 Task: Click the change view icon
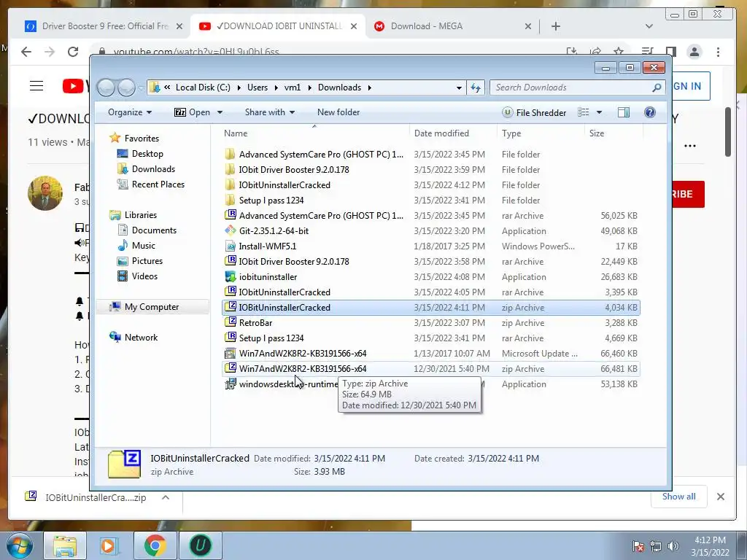click(583, 112)
